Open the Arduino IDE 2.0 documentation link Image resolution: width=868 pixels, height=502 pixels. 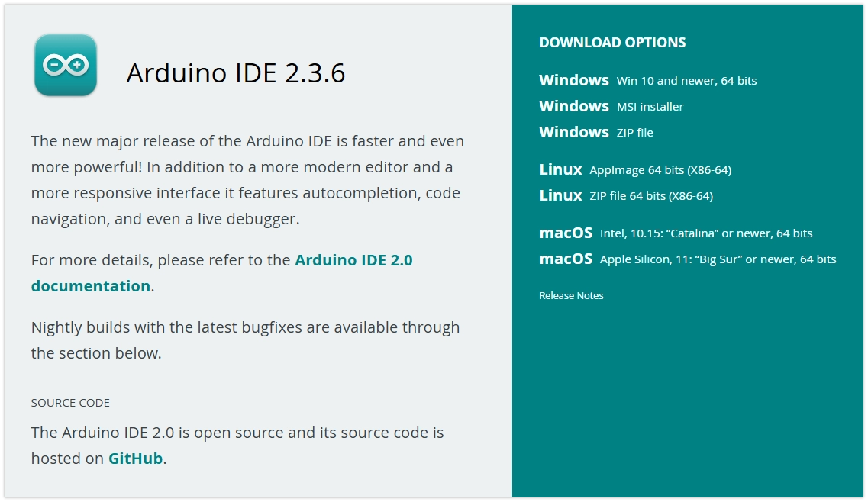[354, 259]
